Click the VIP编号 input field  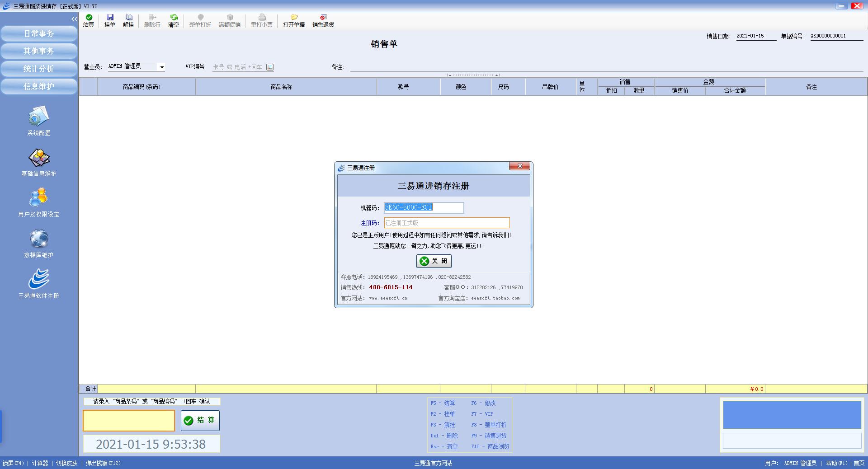point(239,67)
